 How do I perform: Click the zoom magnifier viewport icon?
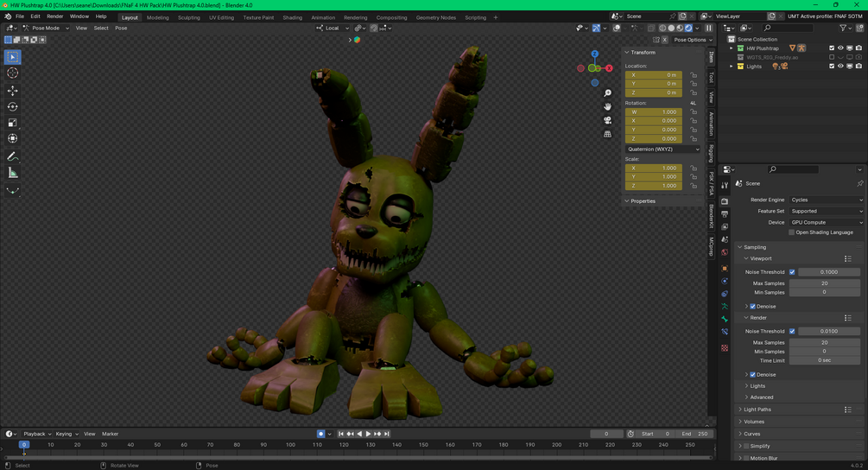[x=608, y=93]
